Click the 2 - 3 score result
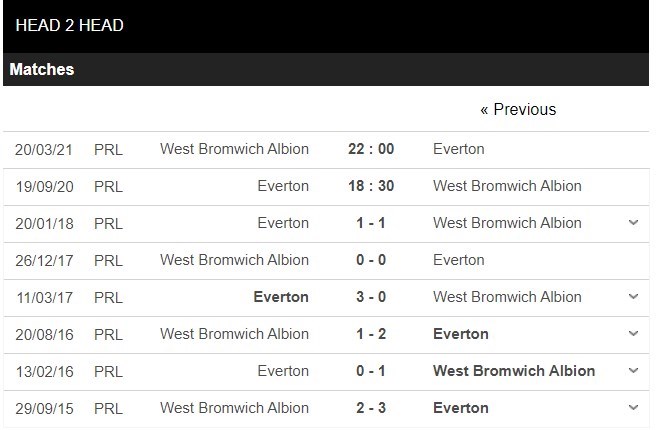 371,408
